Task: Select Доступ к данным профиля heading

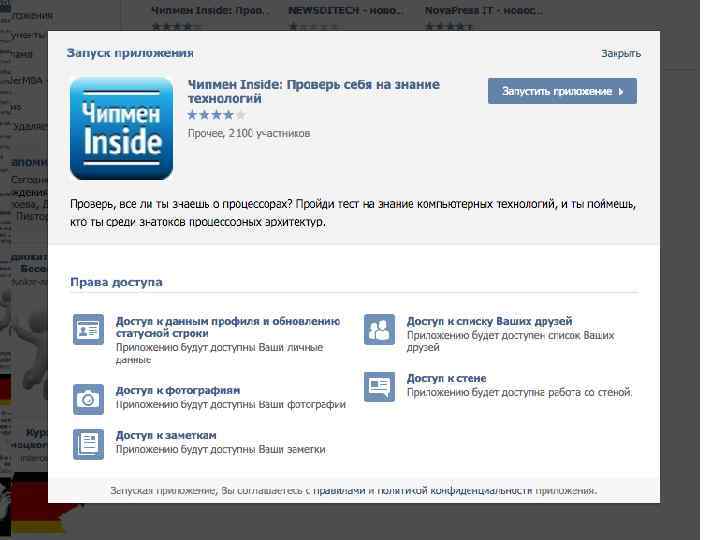Action: tap(228, 327)
